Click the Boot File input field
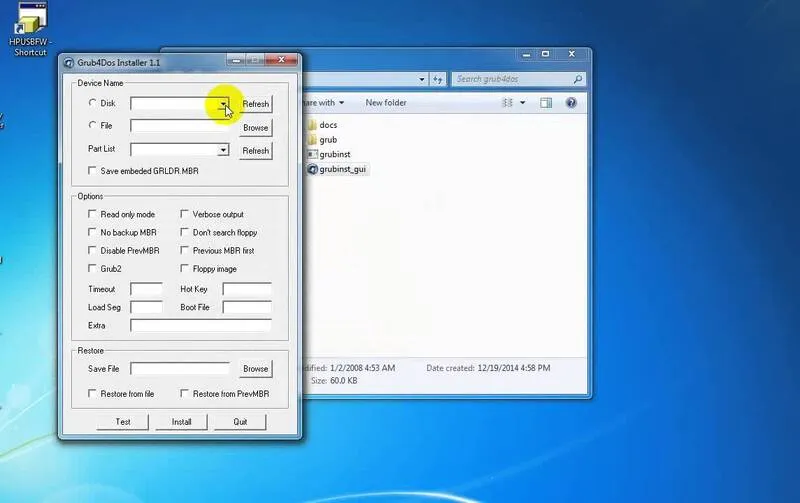 tap(247, 308)
